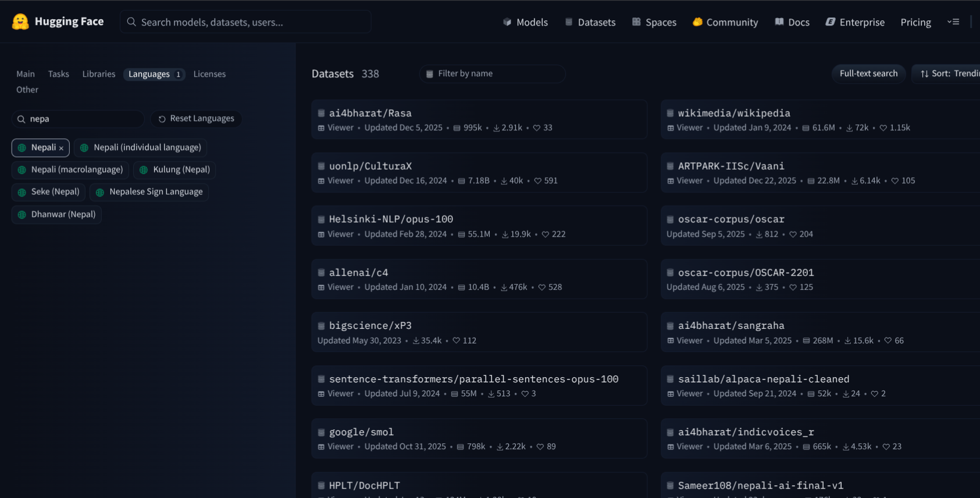Click the Community icon in navigation
980x498 pixels.
coord(697,22)
